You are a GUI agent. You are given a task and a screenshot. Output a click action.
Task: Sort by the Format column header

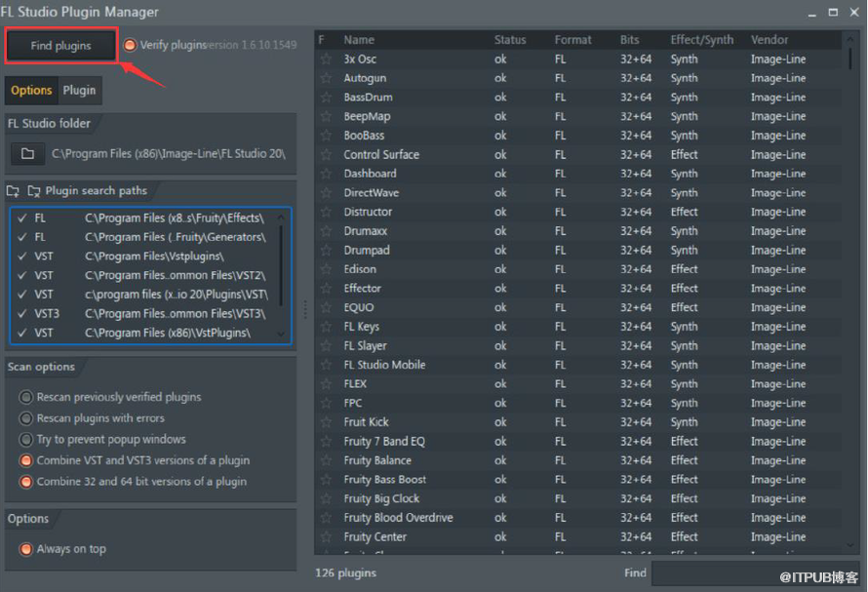(x=572, y=40)
